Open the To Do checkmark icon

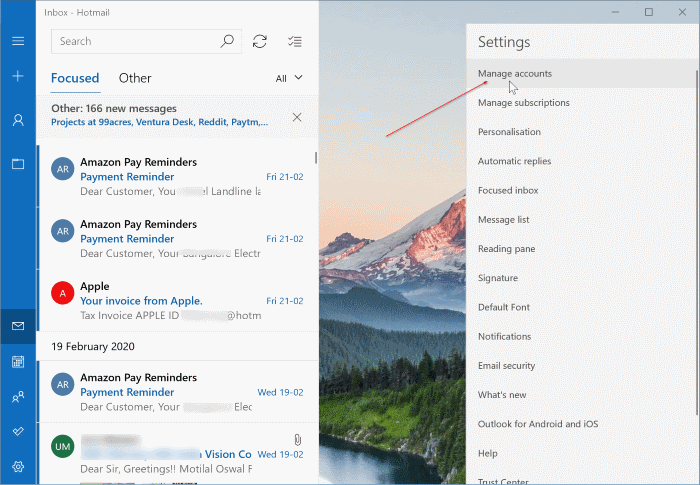[18, 431]
